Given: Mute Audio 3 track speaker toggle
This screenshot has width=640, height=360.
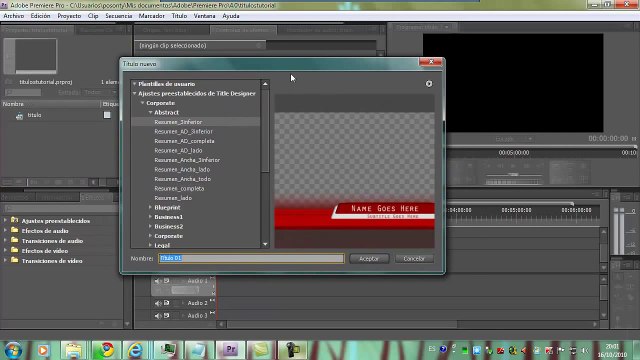Looking at the screenshot, I should coord(158,316).
